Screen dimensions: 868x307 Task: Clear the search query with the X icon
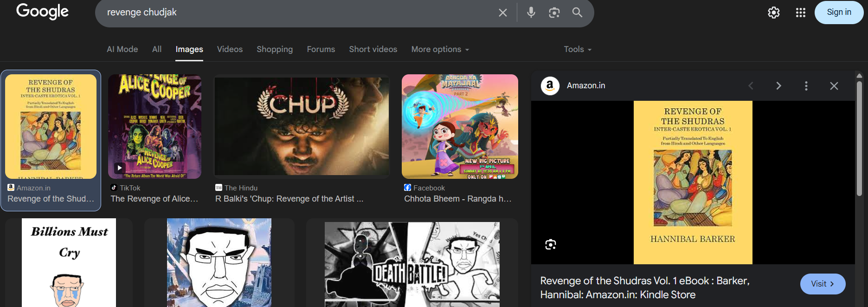[x=502, y=13]
